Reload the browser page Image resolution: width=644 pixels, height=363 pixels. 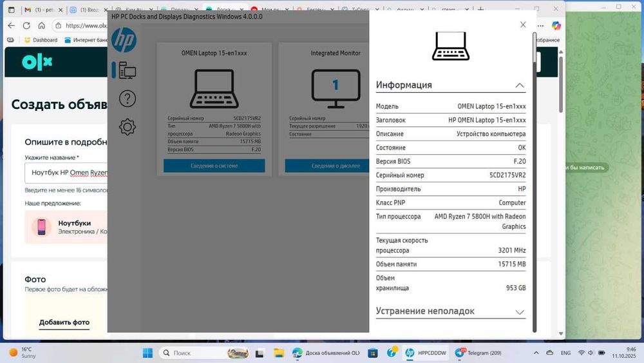tap(26, 26)
